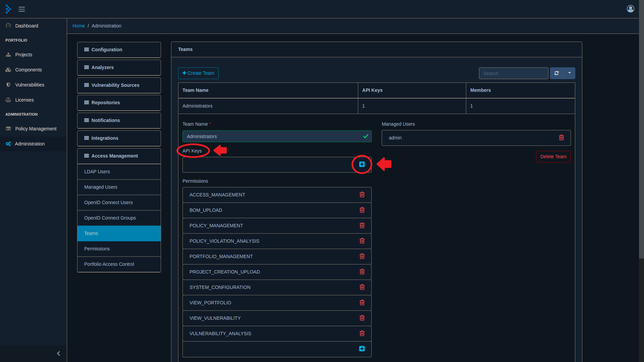Delete the PROJECT_CREATION_UPLOAD permission
The height and width of the screenshot is (362, 644).
(362, 271)
